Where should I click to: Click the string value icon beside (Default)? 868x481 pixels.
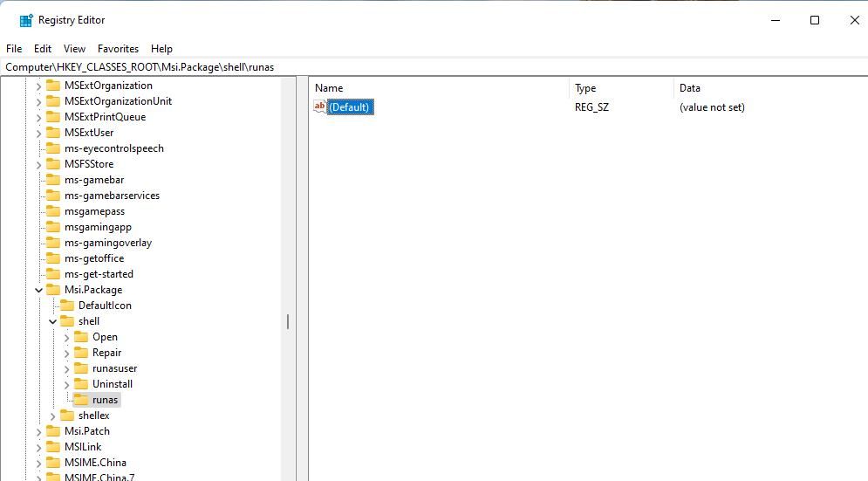(320, 107)
